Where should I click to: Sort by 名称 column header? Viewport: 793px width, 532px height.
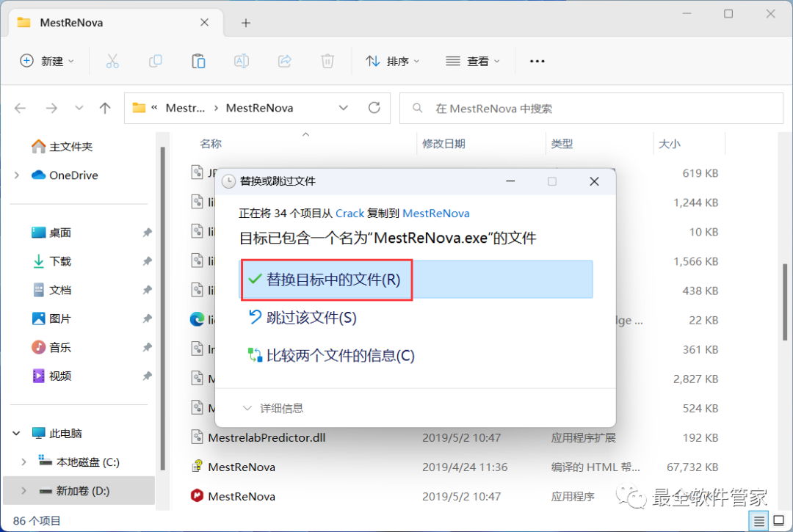coord(211,144)
